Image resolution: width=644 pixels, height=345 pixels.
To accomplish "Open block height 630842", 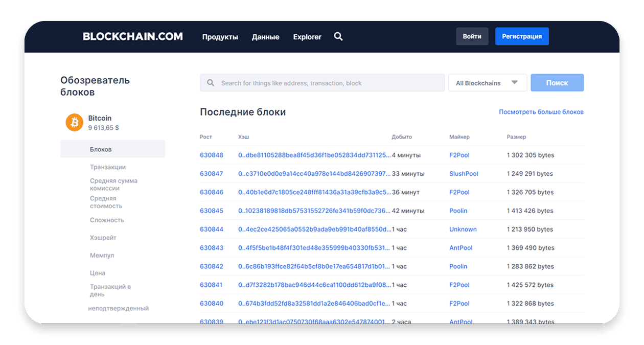I will tap(212, 266).
